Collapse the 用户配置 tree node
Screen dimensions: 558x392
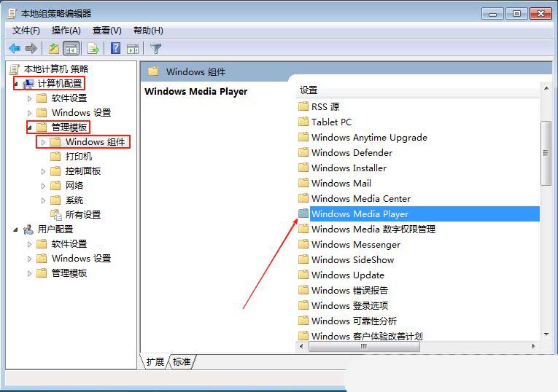(x=16, y=230)
